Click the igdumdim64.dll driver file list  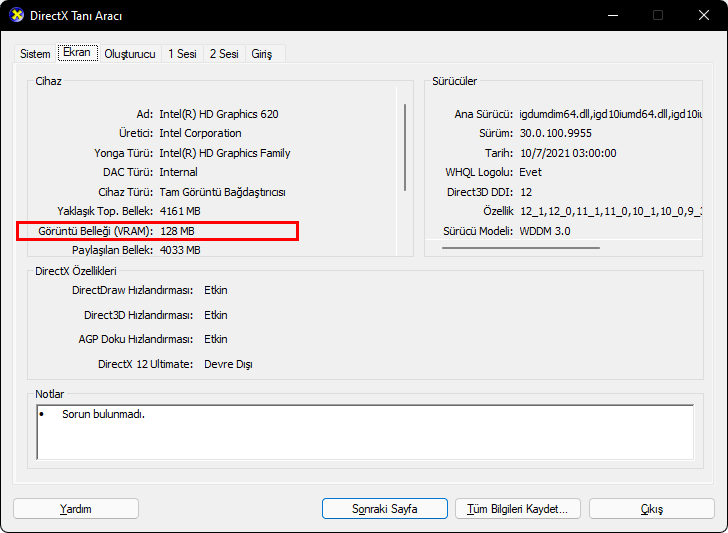611,114
